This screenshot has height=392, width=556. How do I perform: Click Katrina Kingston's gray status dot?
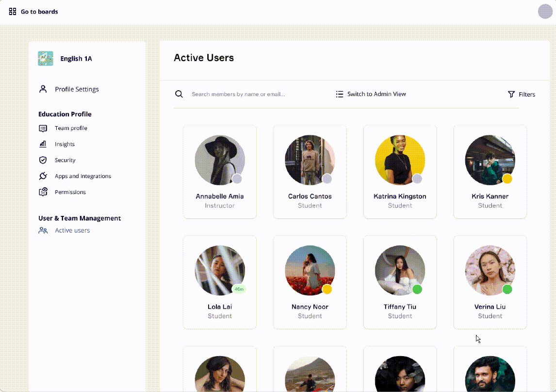(x=417, y=179)
